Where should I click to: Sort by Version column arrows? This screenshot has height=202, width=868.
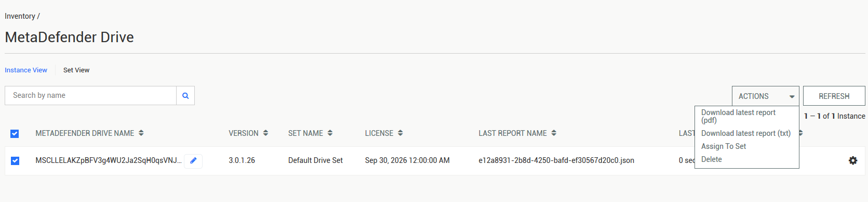(x=265, y=133)
